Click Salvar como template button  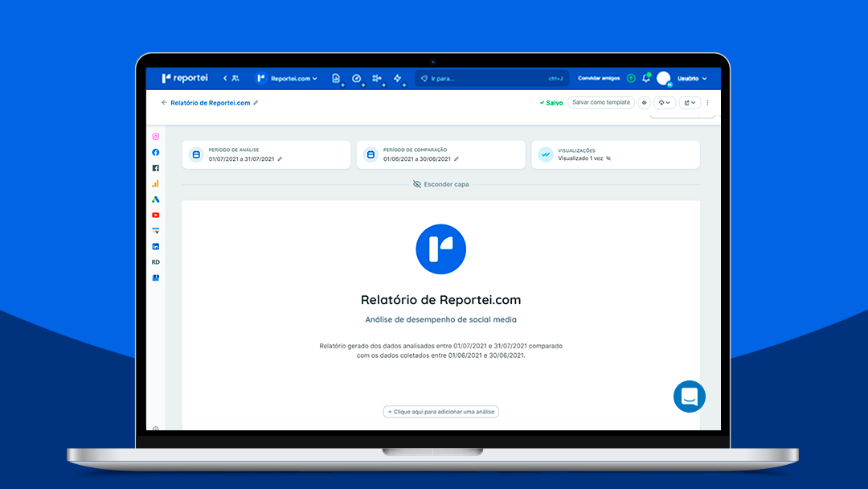pos(601,102)
